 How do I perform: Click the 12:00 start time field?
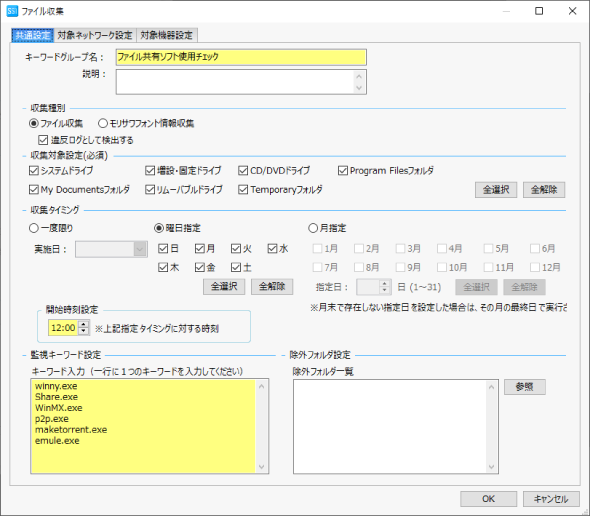click(x=63, y=328)
